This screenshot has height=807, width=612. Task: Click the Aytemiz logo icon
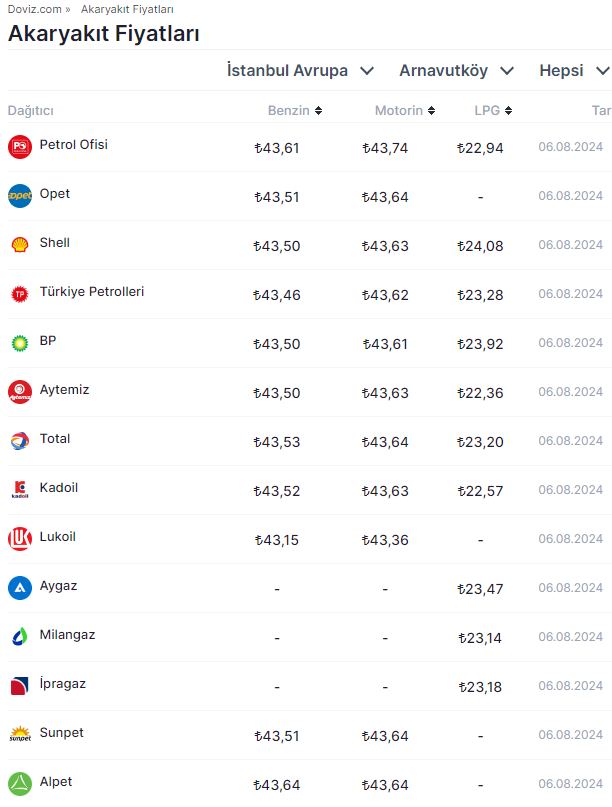click(x=20, y=392)
